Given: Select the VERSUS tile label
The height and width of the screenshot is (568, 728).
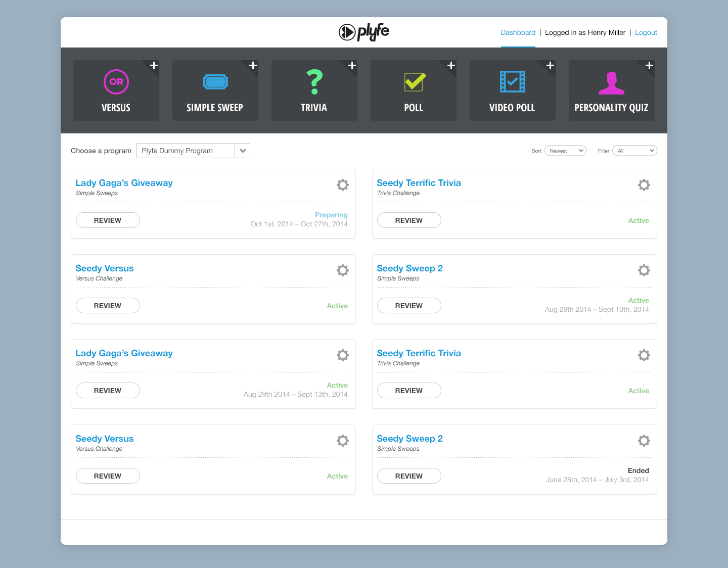Looking at the screenshot, I should click(116, 108).
